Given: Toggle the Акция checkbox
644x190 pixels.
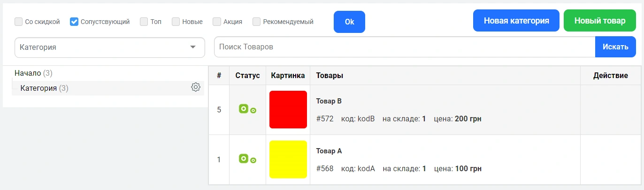Looking at the screenshot, I should [217, 22].
